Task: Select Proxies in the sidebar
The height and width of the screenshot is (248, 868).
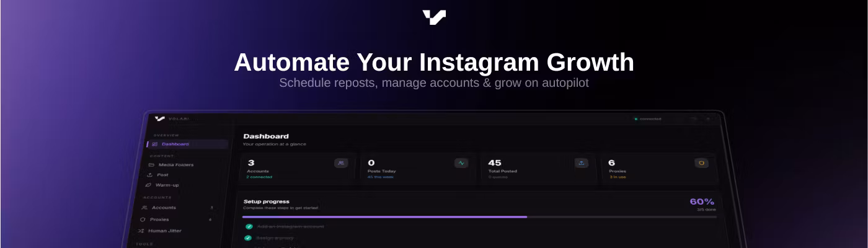Action: coord(159,219)
